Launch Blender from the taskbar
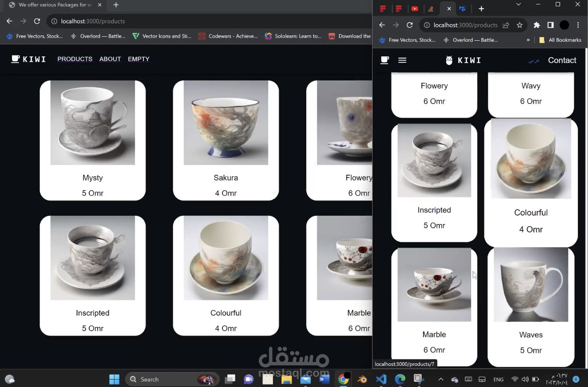Image resolution: width=588 pixels, height=387 pixels. click(x=362, y=379)
